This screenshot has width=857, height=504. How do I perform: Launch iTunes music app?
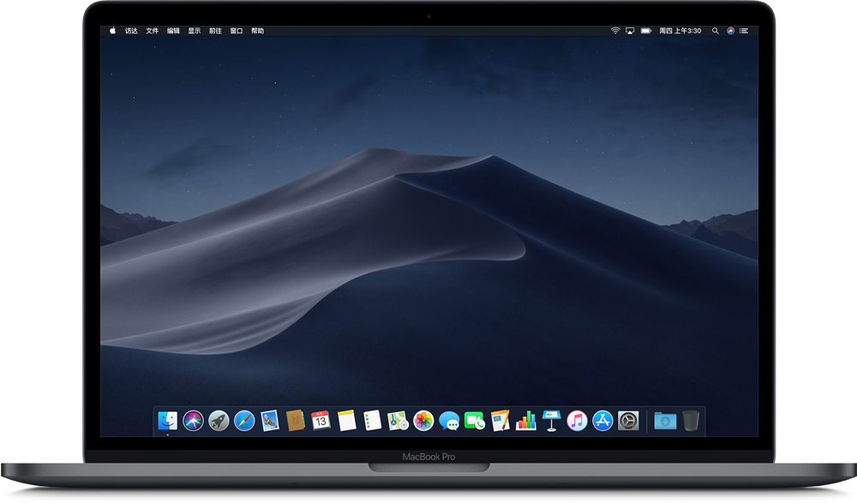click(x=577, y=421)
